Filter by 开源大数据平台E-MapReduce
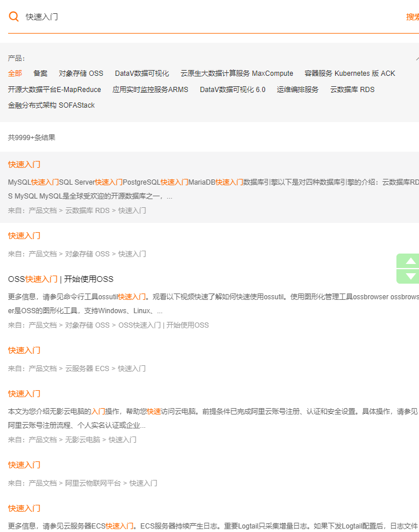Screen dimensions: 419x532 (54, 90)
